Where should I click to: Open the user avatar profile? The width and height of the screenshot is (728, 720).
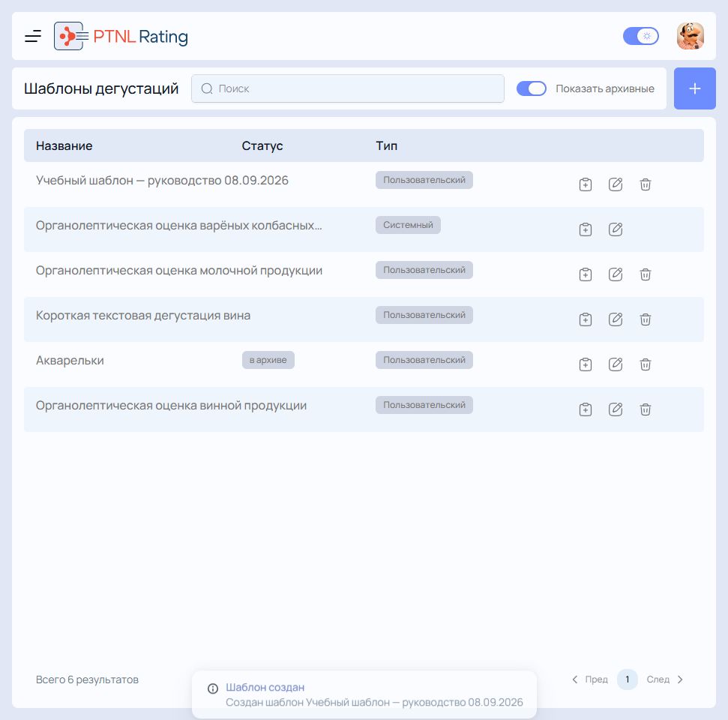click(691, 36)
